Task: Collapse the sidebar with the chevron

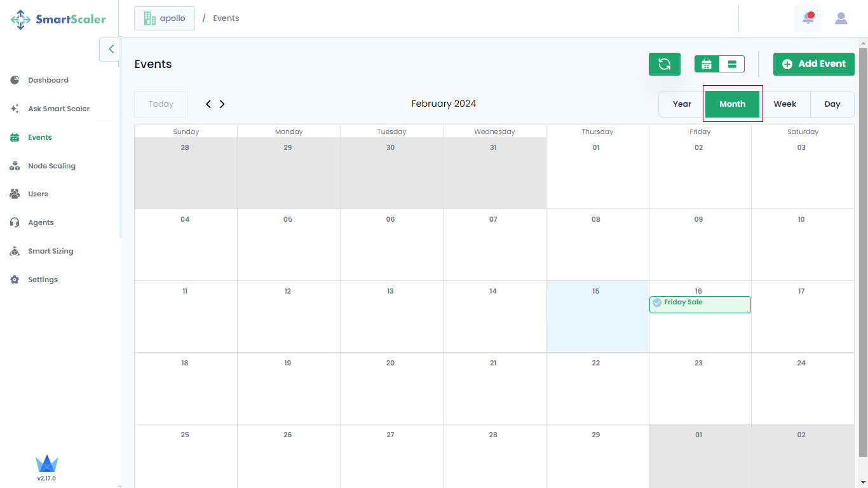Action: 111,49
